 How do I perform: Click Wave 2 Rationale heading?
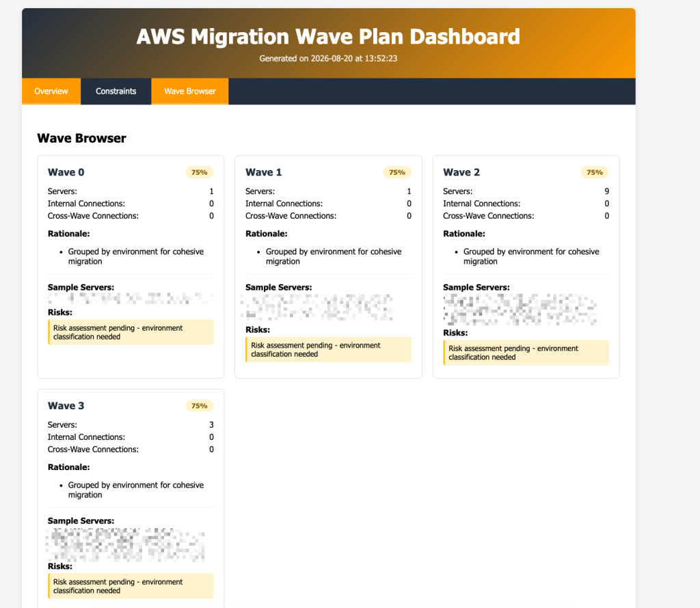click(464, 234)
